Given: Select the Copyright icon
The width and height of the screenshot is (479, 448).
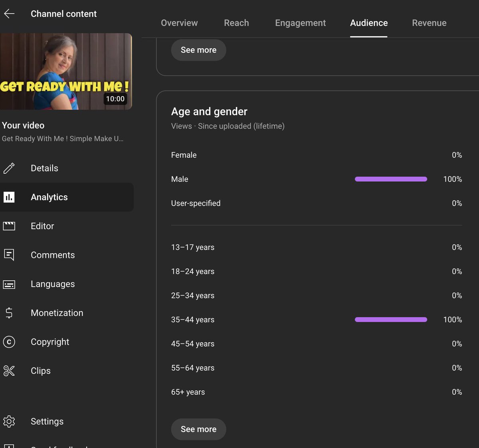Looking at the screenshot, I should [9, 342].
